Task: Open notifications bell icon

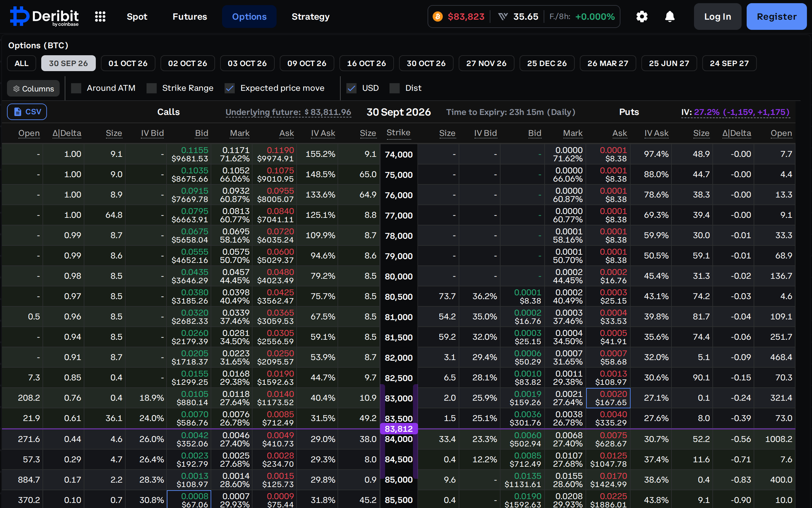Action: (670, 17)
